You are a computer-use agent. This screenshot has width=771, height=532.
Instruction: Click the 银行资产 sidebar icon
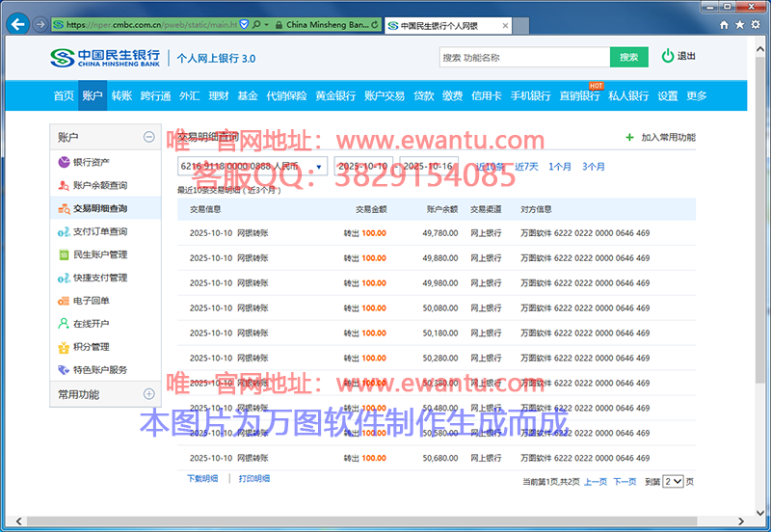(x=64, y=162)
